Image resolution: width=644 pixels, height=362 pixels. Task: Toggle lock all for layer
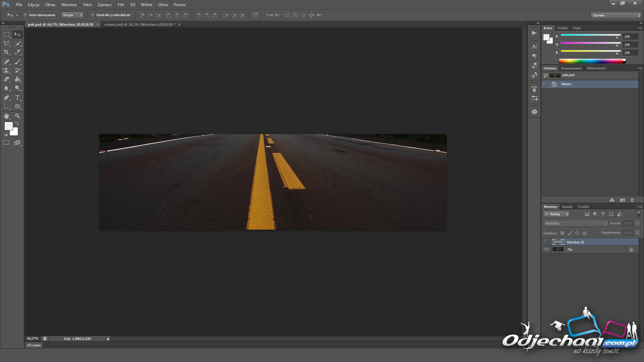click(585, 233)
